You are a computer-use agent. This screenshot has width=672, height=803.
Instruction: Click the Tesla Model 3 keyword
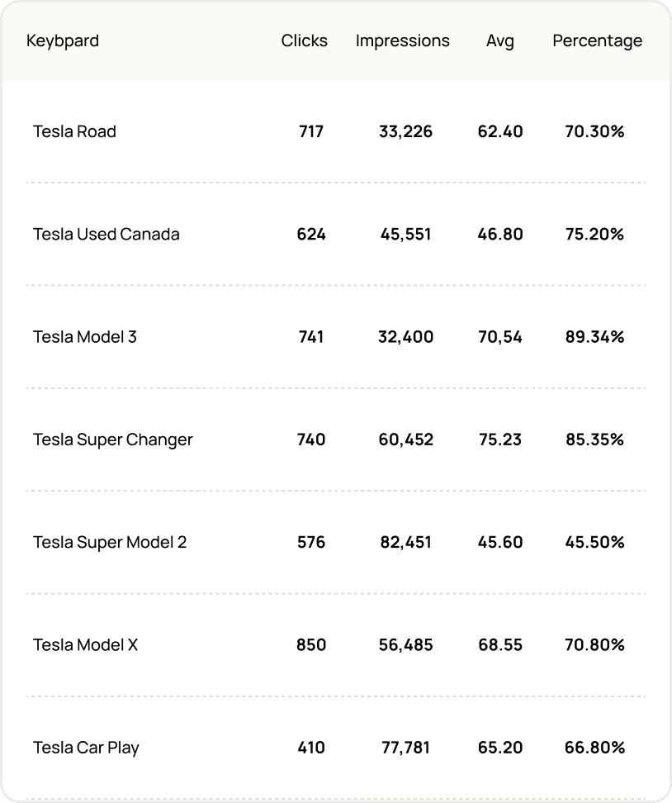(84, 336)
